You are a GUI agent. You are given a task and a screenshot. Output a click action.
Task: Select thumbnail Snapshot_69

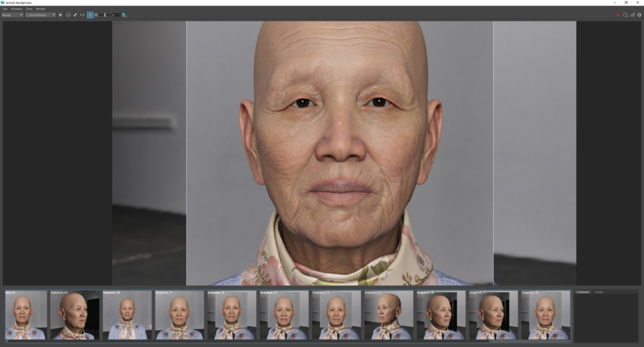(75, 315)
